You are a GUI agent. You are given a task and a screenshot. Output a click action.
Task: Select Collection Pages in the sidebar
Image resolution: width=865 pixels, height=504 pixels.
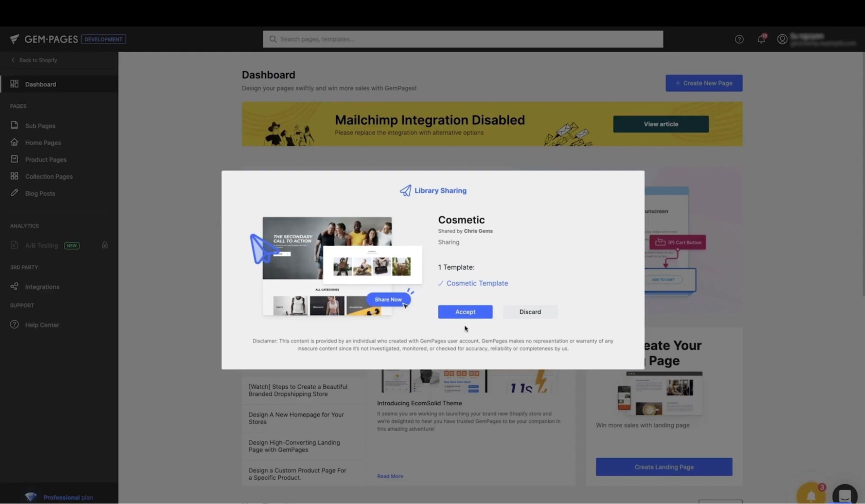[14, 176]
